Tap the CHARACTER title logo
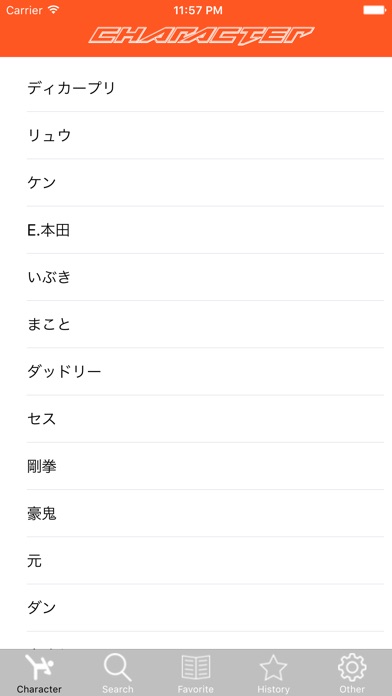392x696 pixels. 201,36
